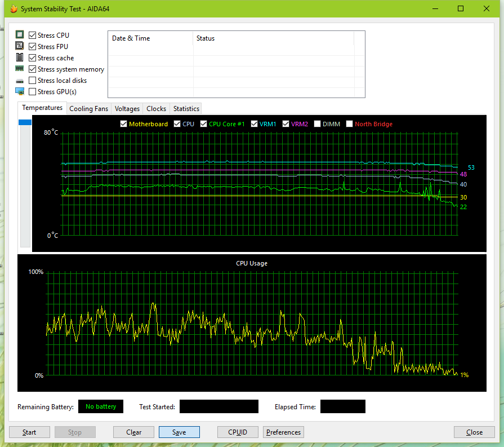Open the Statistics tab
Image resolution: width=504 pixels, height=447 pixels.
(x=186, y=109)
